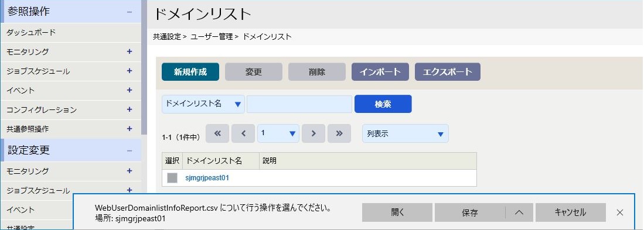Viewport: 644px width, 230px height.
Task: Go to first page of results
Action: (218, 133)
